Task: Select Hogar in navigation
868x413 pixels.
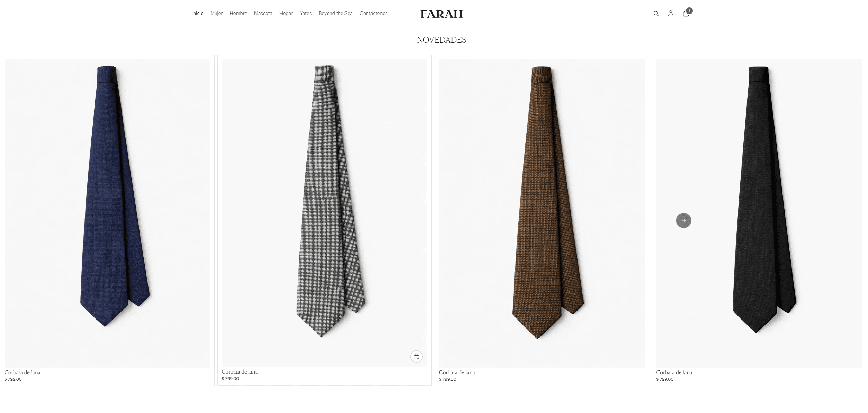Action: [286, 13]
